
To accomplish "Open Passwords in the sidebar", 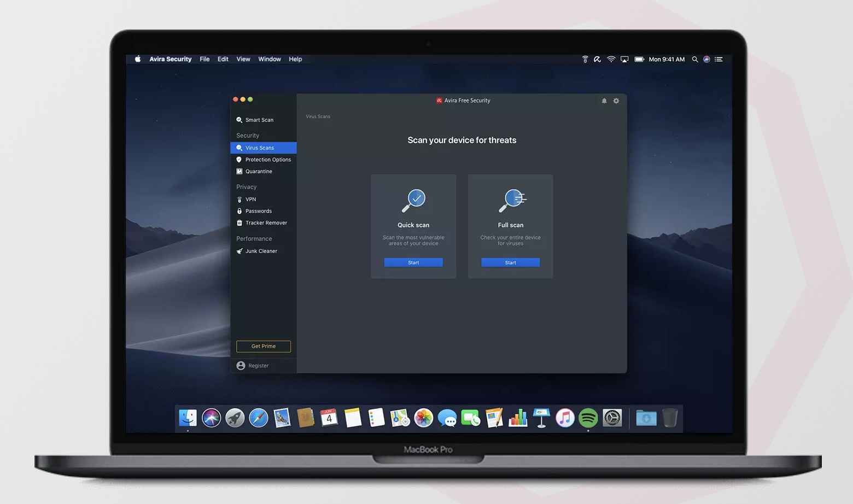I will click(264, 211).
